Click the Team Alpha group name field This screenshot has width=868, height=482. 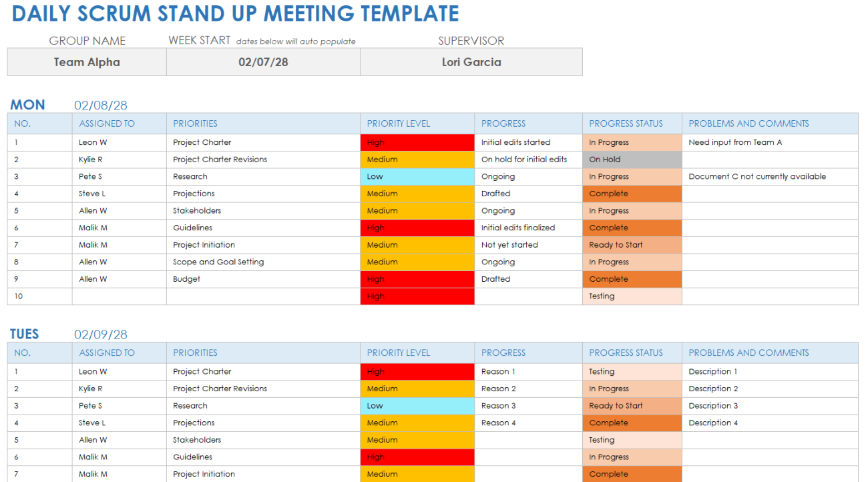[x=87, y=62]
